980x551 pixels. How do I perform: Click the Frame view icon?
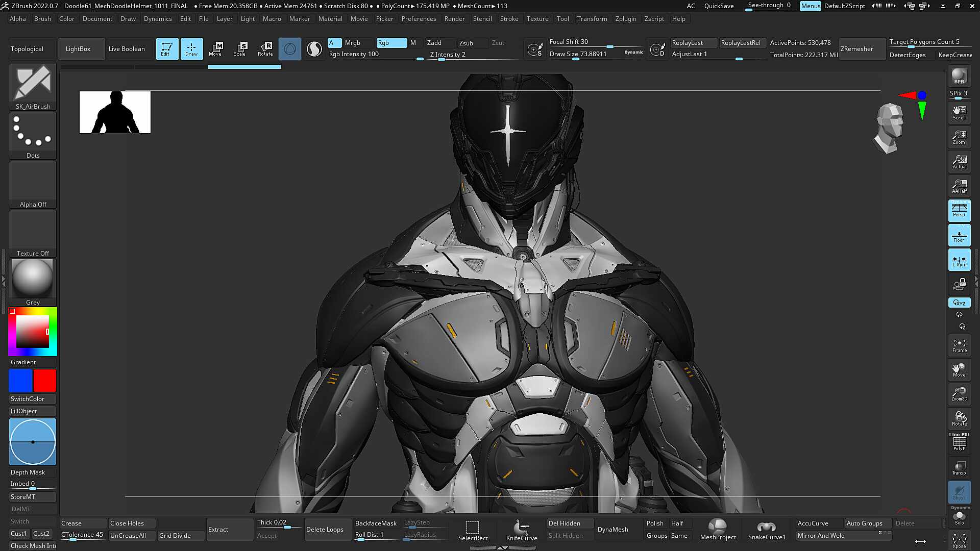tap(959, 345)
